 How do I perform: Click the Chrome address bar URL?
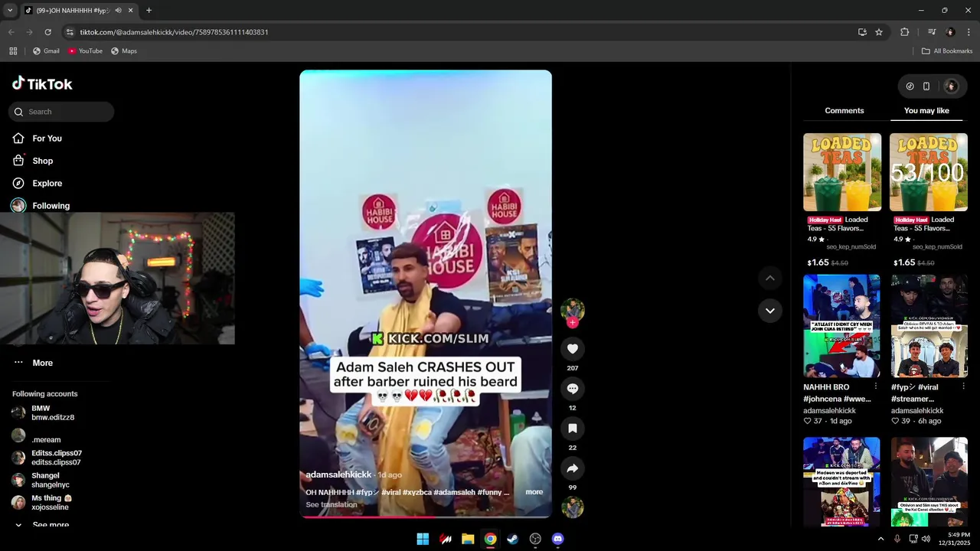(174, 32)
